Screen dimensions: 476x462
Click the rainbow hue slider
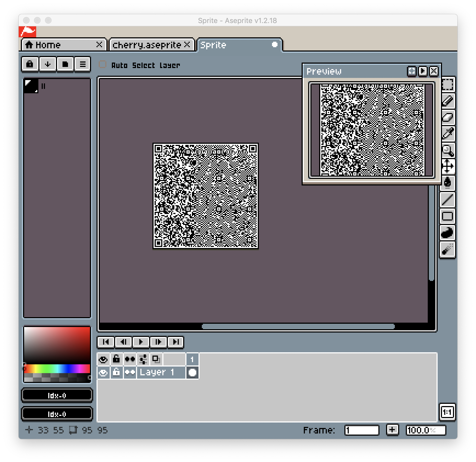coord(57,368)
